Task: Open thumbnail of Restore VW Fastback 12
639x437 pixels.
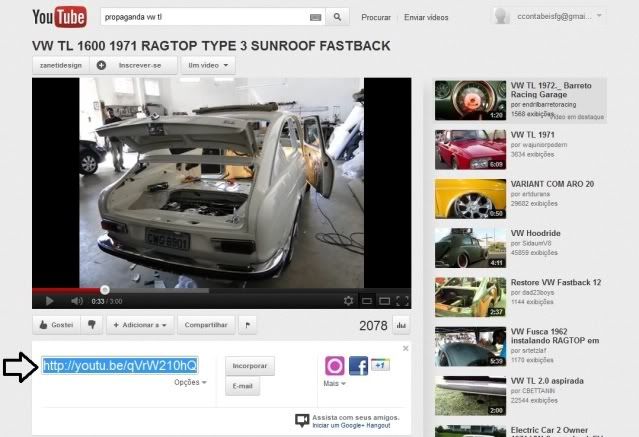Action: tap(470, 297)
